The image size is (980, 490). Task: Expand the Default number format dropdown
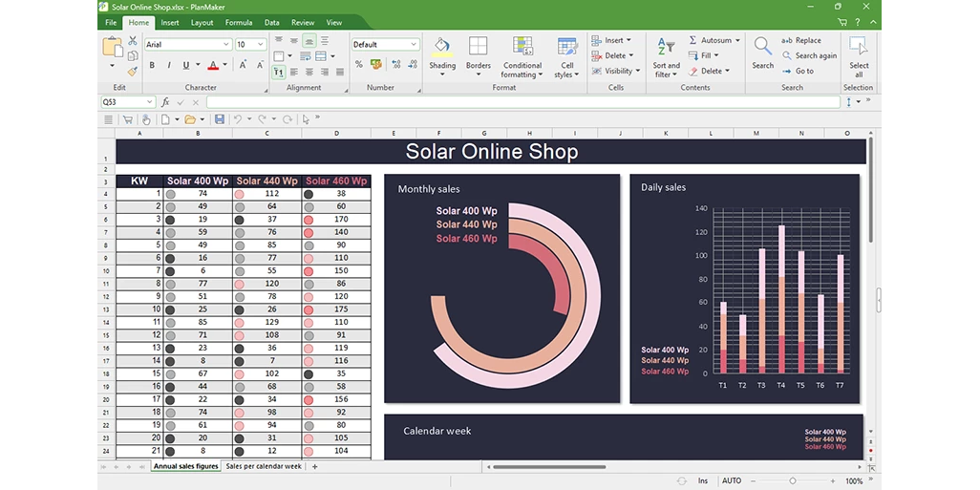pyautogui.click(x=414, y=44)
